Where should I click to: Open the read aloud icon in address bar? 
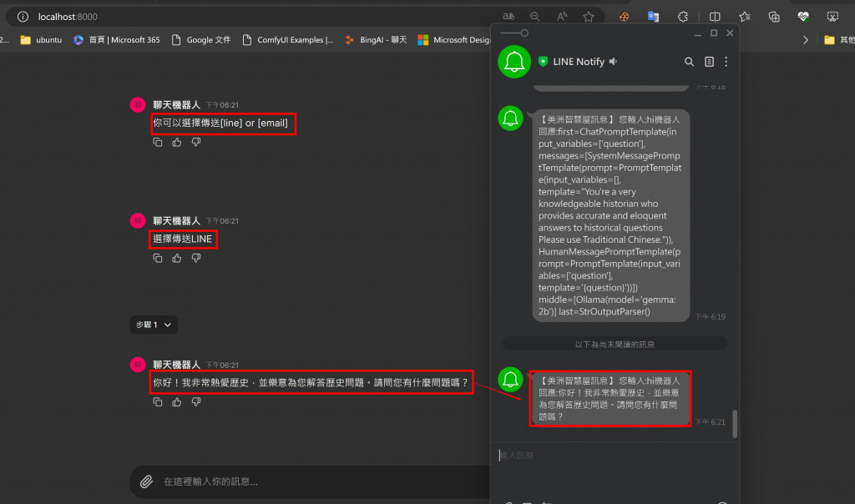click(562, 17)
